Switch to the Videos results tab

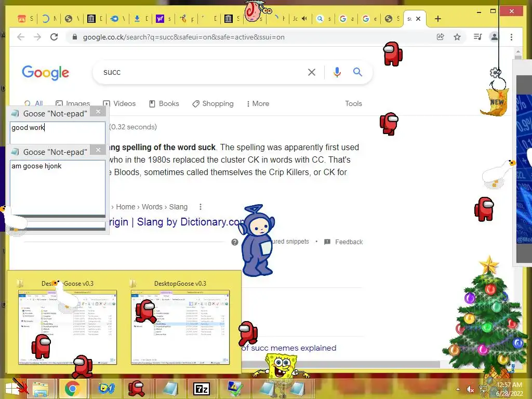pos(119,103)
